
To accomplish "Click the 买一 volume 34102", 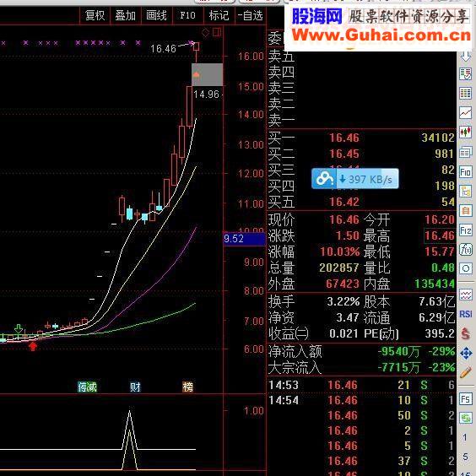I will click(x=438, y=138).
